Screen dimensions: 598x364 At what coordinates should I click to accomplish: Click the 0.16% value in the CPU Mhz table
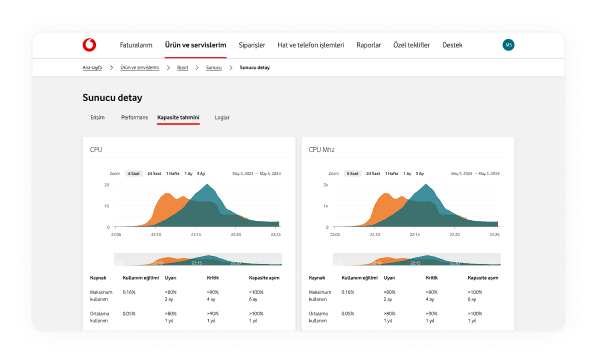point(348,292)
